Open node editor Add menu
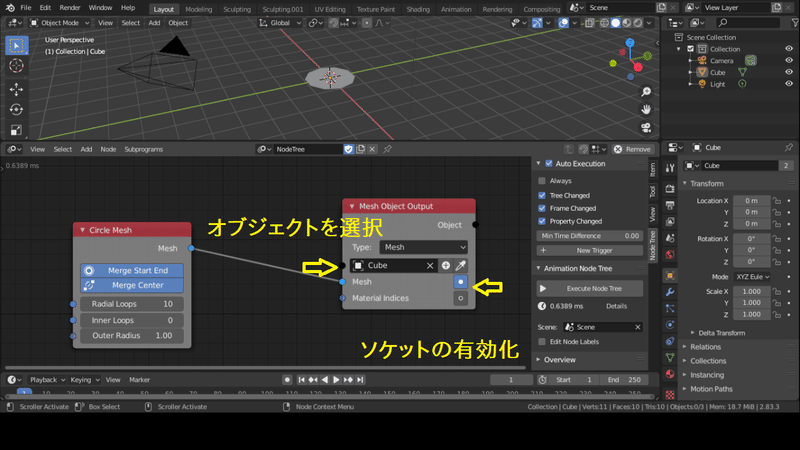Viewport: 800px width, 450px height. coord(86,149)
